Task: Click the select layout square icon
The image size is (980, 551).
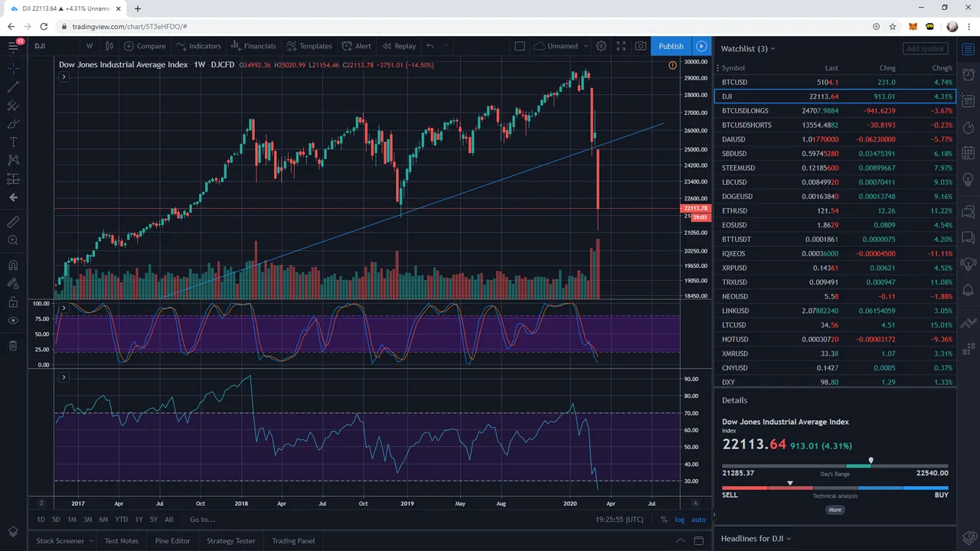Action: click(x=520, y=46)
